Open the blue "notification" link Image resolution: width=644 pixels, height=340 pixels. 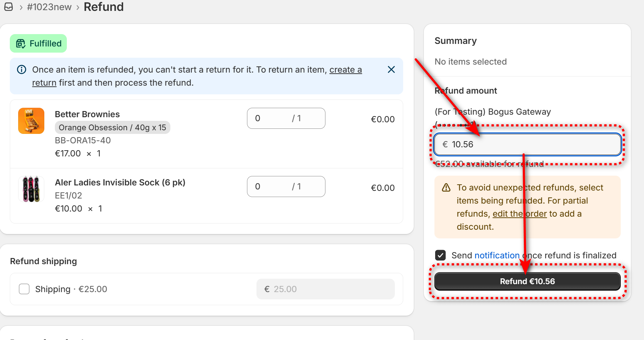497,255
